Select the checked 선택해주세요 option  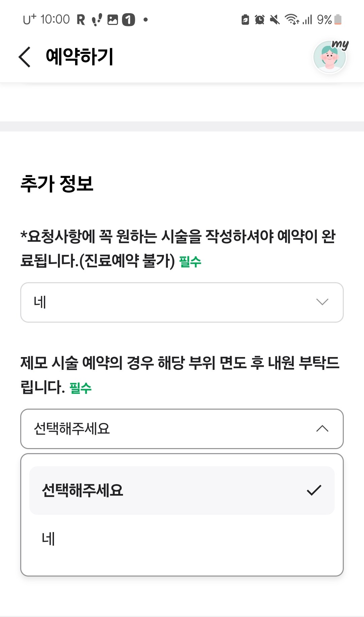(x=182, y=490)
